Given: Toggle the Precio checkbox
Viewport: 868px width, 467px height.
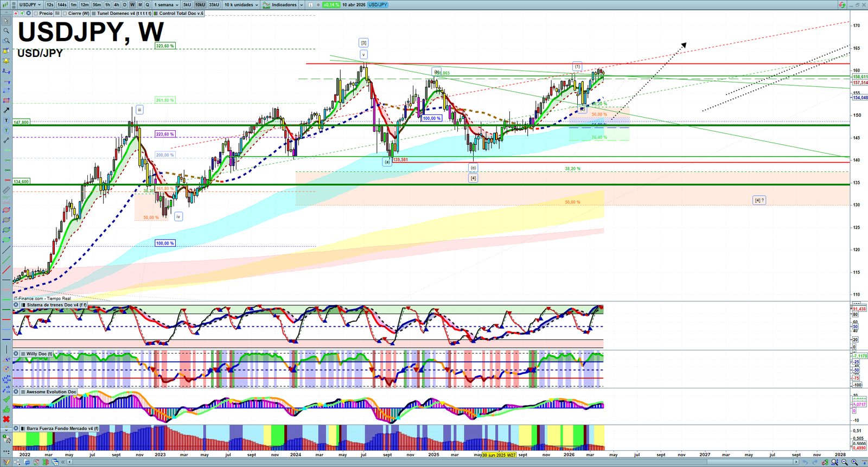Looking at the screenshot, I should pyautogui.click(x=36, y=13).
